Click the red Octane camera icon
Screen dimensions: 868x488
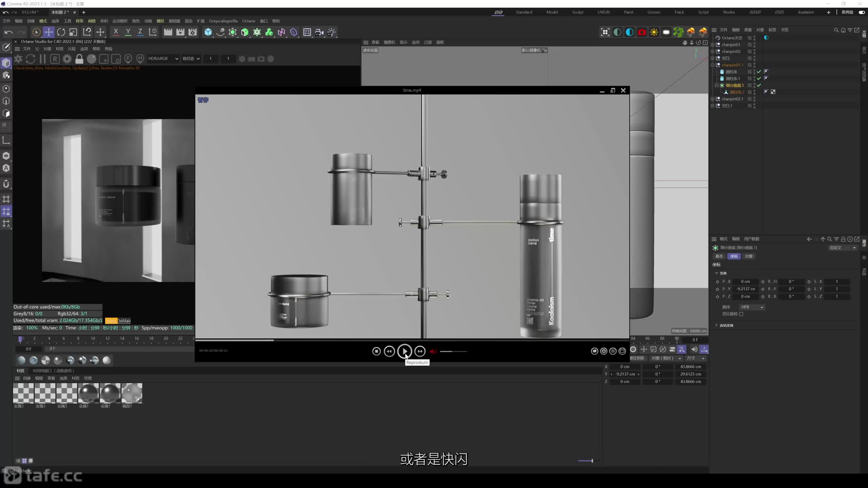point(642,32)
